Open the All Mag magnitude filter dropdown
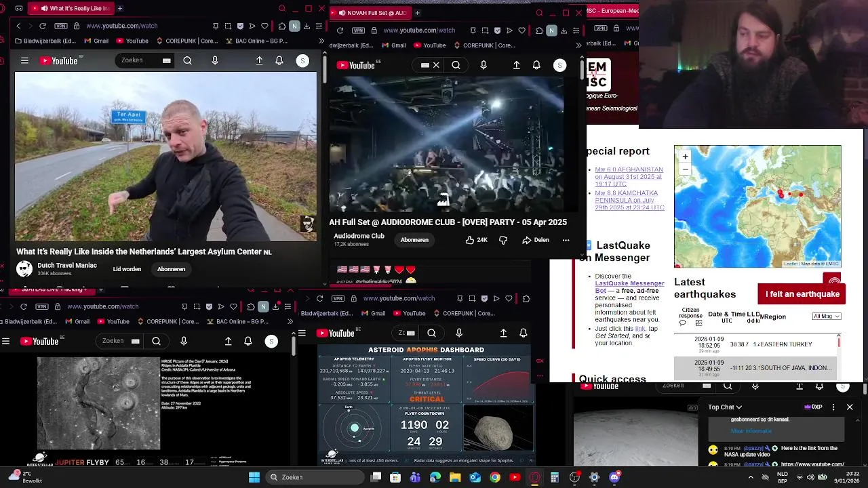Viewport: 868px width, 488px height. pyautogui.click(x=827, y=317)
